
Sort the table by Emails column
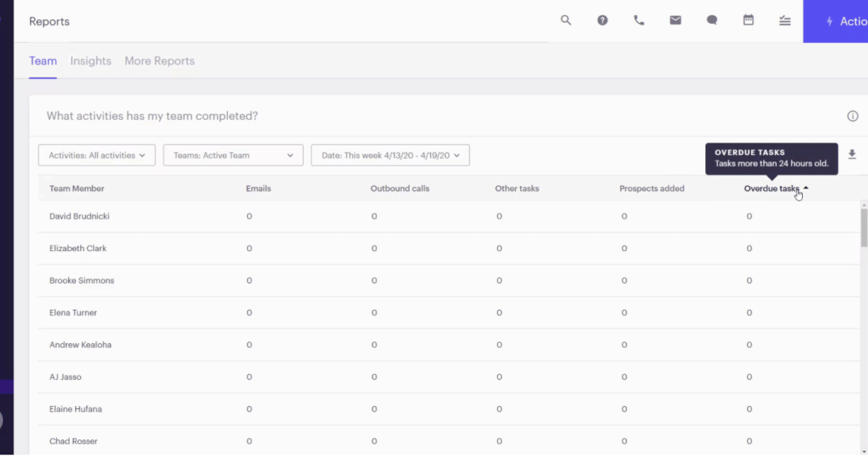(258, 188)
